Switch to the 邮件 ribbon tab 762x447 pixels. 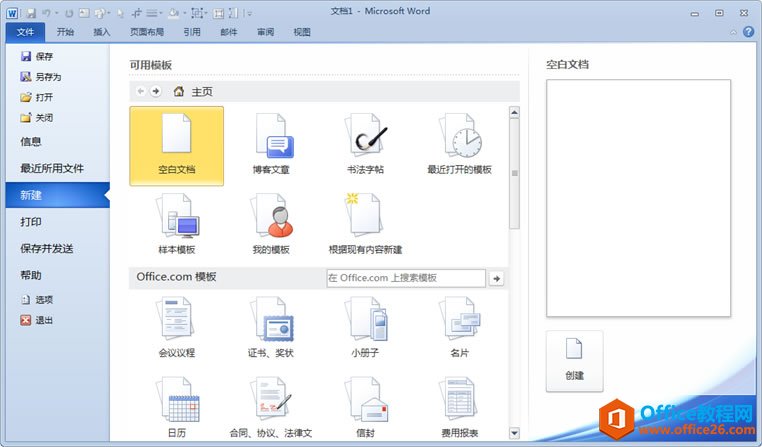(228, 32)
